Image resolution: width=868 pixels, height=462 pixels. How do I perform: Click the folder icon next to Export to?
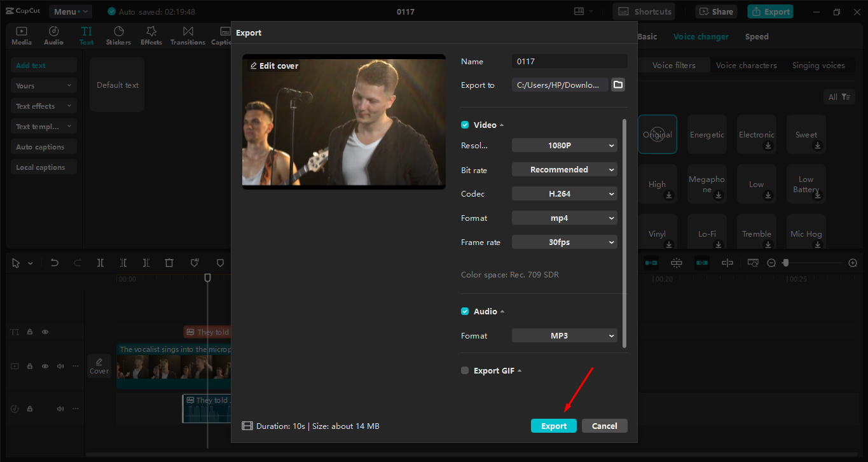(617, 84)
